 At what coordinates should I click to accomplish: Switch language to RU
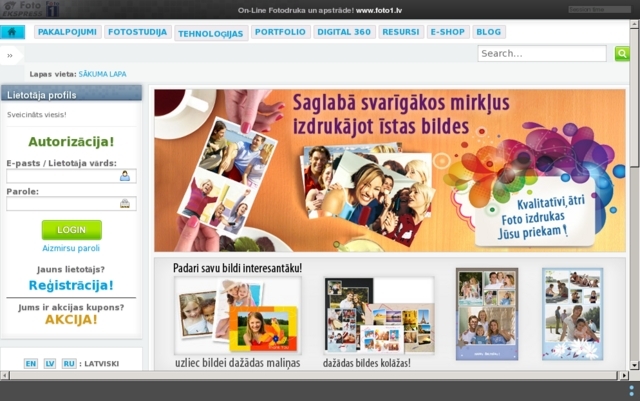[69, 363]
